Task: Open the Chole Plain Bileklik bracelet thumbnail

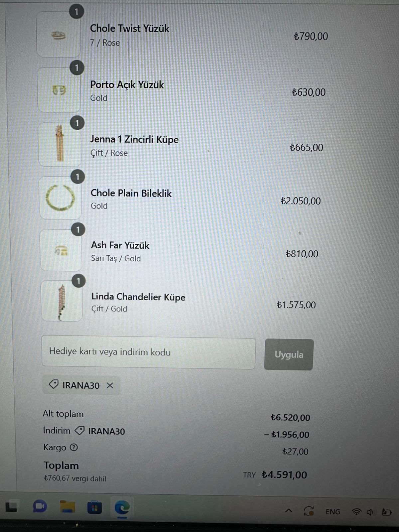Action: (x=60, y=198)
